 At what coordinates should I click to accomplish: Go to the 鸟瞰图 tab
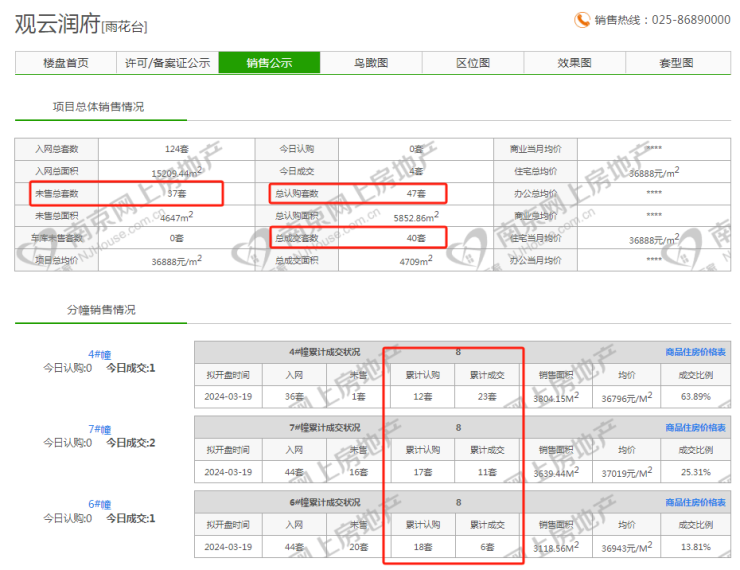(x=371, y=63)
